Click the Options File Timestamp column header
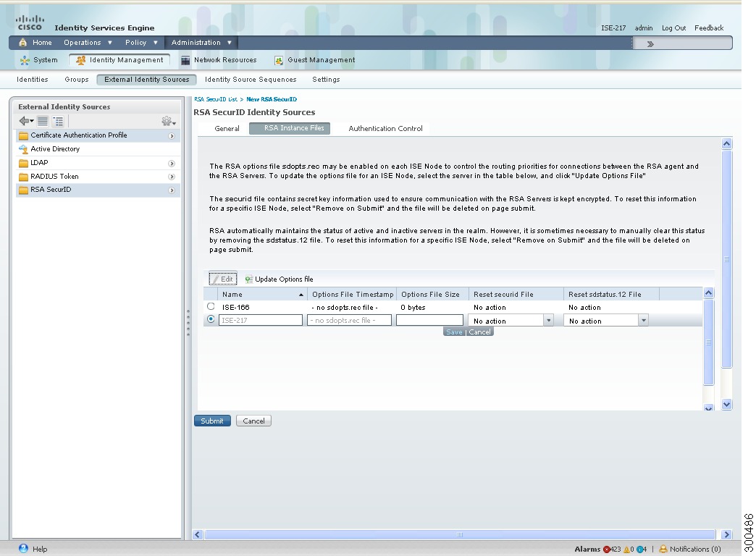Viewport: 756px width, 556px height. click(x=353, y=294)
